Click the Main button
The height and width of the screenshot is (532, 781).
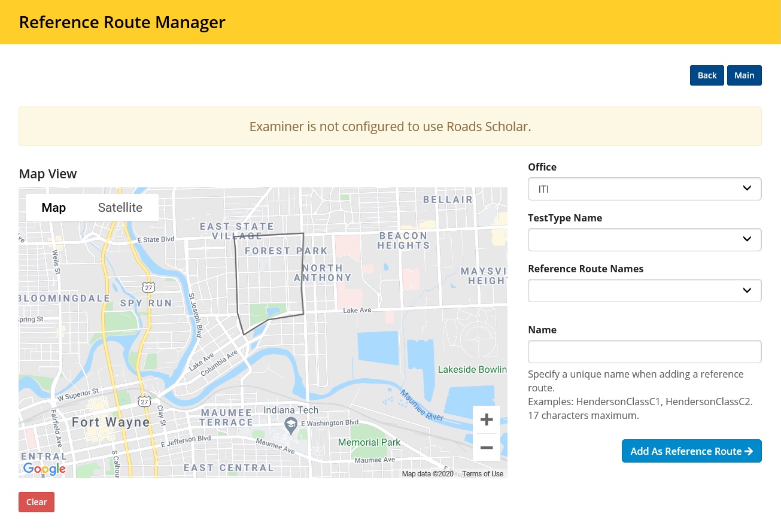click(x=744, y=75)
